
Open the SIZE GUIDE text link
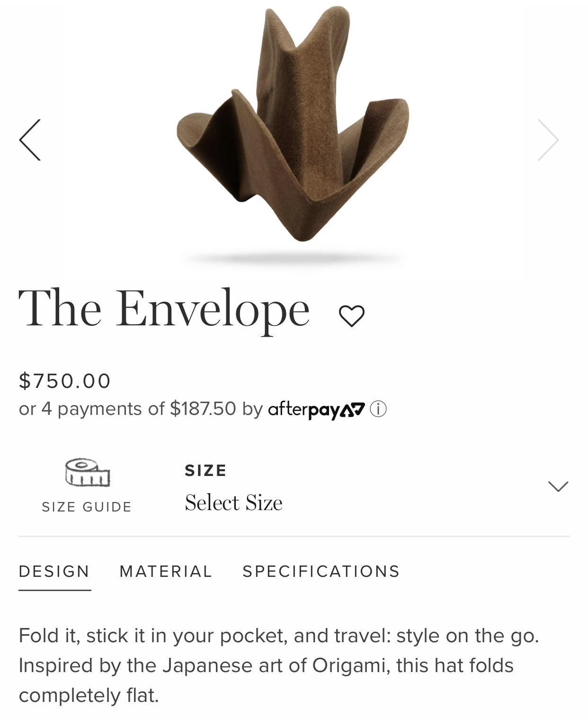[87, 507]
